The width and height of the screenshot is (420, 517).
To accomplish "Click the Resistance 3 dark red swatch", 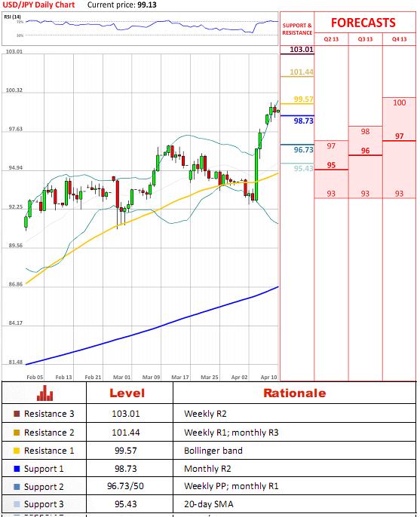I will click(17, 414).
